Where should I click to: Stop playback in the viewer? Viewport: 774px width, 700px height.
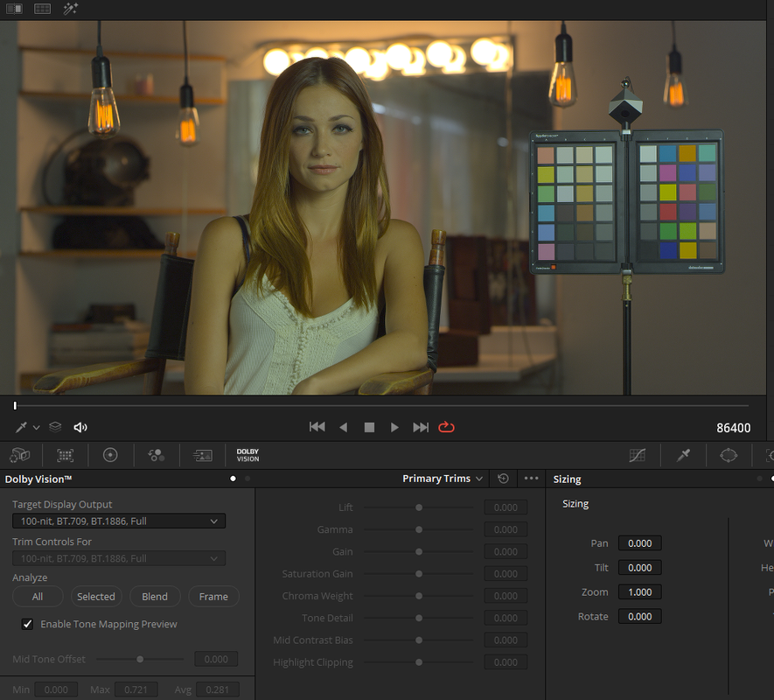click(x=369, y=427)
